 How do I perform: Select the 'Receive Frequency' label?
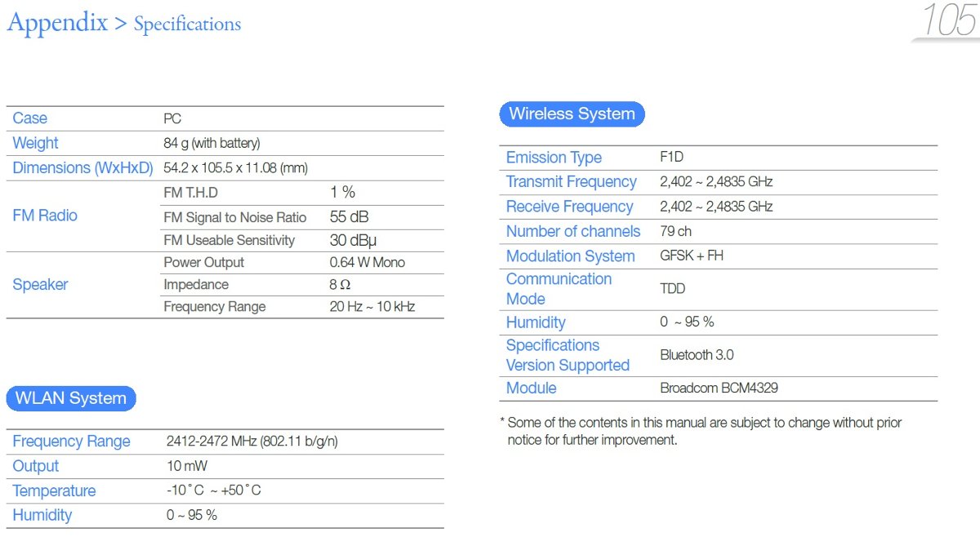point(569,207)
